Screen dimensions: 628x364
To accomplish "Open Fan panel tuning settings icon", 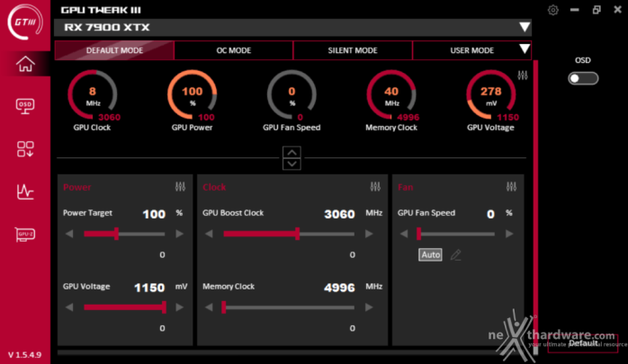I will tap(511, 186).
